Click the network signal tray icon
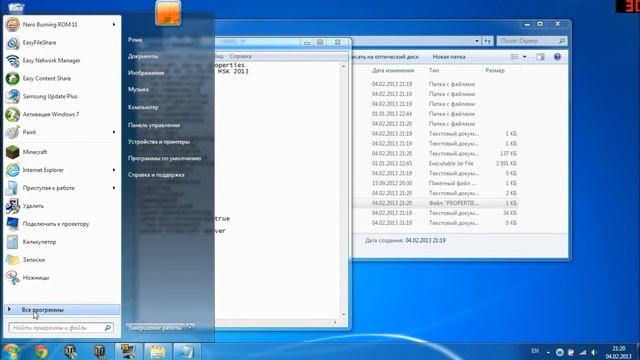This screenshot has height=360, width=640. [583, 352]
